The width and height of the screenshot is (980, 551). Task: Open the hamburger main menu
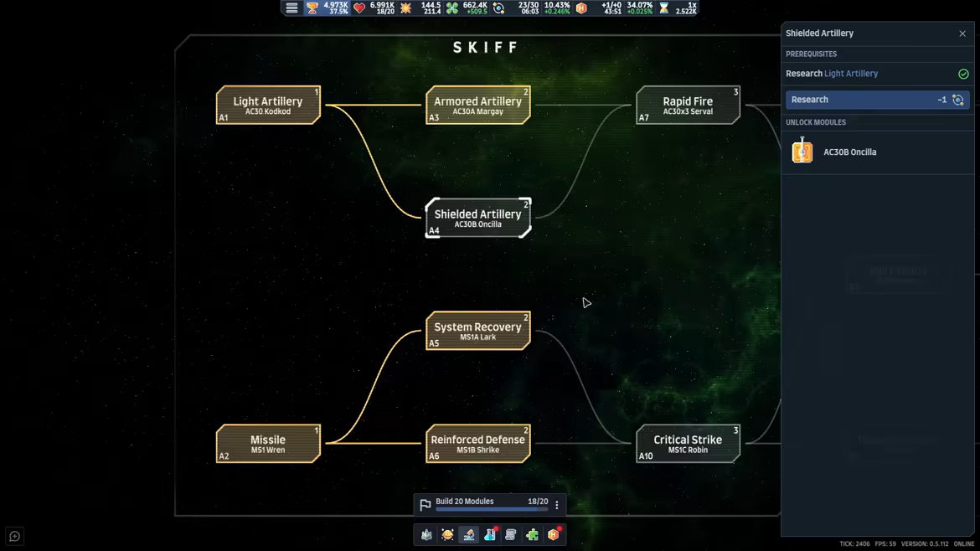click(291, 8)
